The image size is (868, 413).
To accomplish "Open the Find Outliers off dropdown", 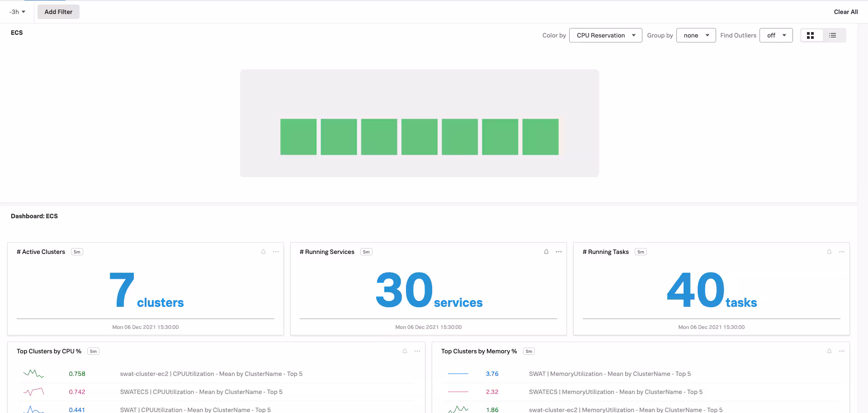I will [776, 35].
